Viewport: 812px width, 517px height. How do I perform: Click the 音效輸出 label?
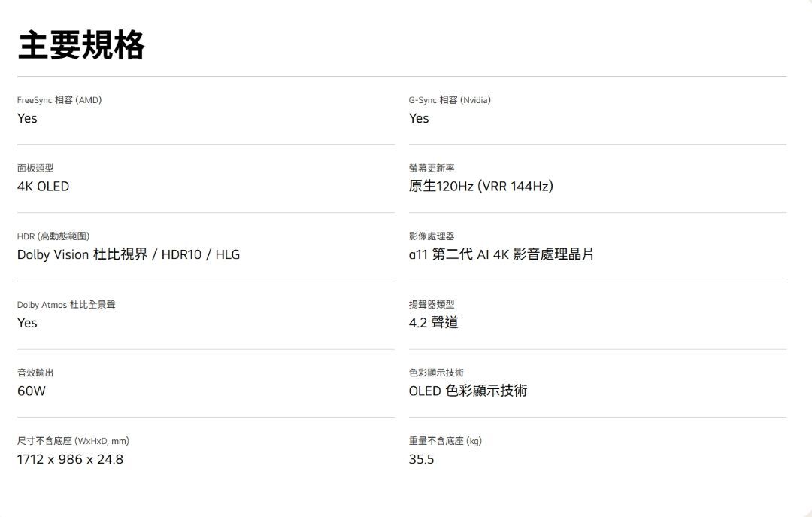pos(35,373)
